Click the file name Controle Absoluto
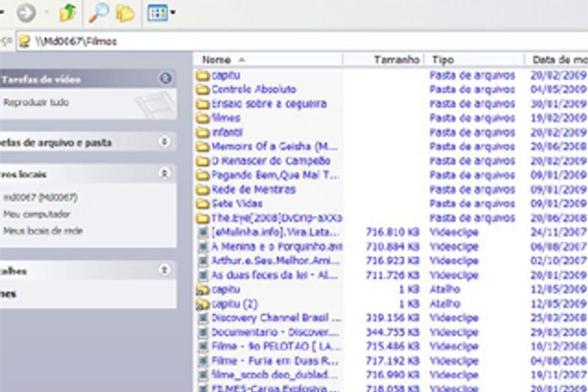 click(254, 89)
